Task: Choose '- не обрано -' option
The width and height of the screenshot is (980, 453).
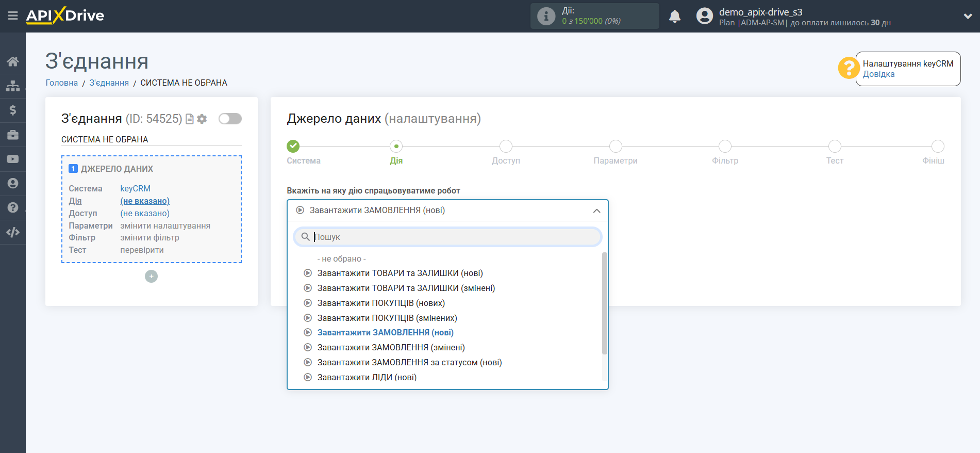Action: point(342,259)
